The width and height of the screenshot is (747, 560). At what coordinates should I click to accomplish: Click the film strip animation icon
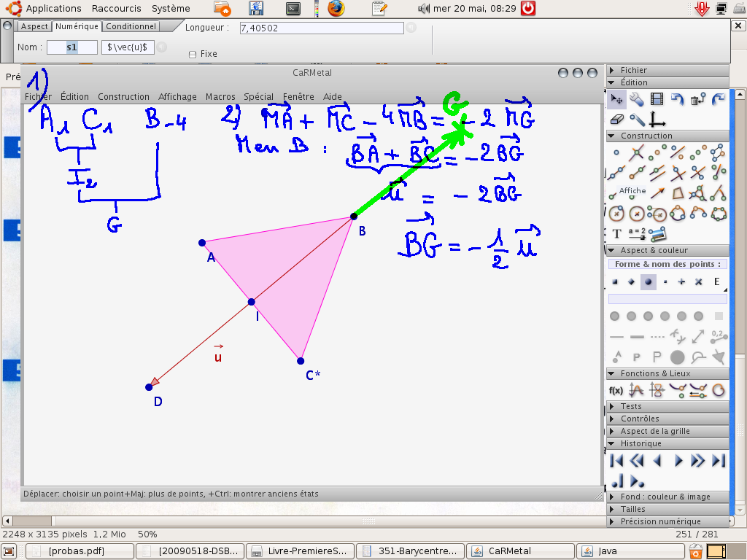[x=657, y=99]
